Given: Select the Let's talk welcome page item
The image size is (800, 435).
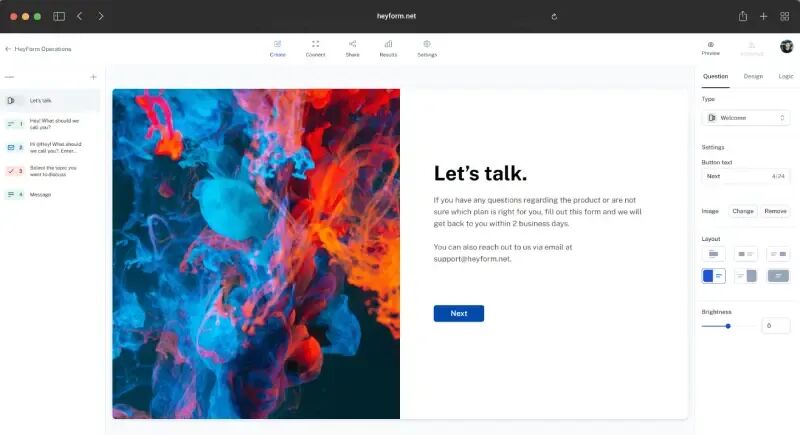Looking at the screenshot, I should click(x=50, y=100).
